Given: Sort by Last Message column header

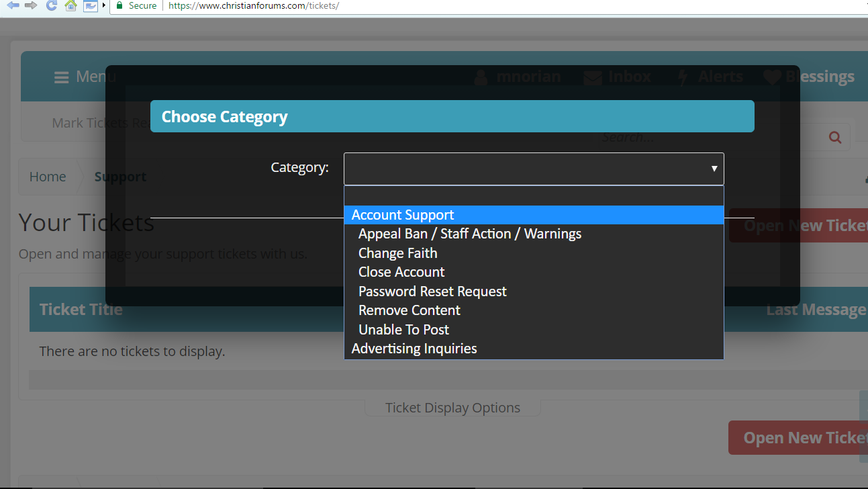Looking at the screenshot, I should pos(816,310).
